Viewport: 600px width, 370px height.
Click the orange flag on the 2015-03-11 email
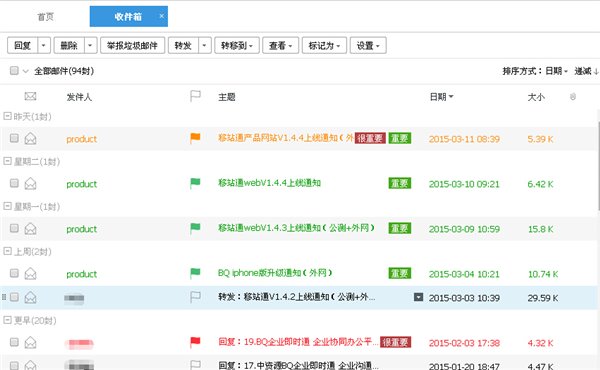195,138
